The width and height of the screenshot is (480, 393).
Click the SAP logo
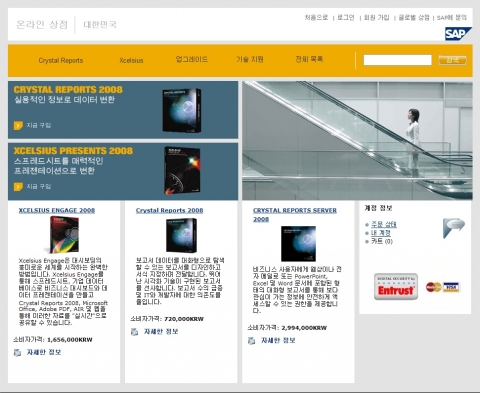[458, 34]
